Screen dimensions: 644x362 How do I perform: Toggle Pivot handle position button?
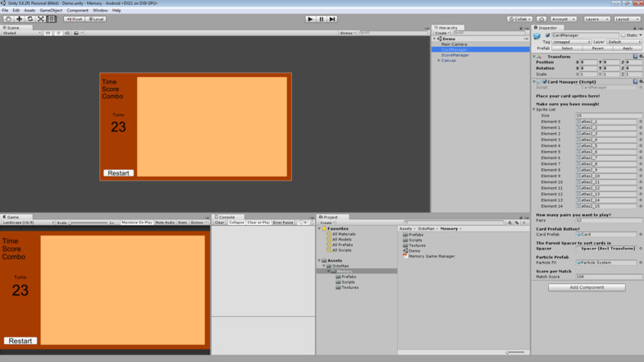(74, 19)
